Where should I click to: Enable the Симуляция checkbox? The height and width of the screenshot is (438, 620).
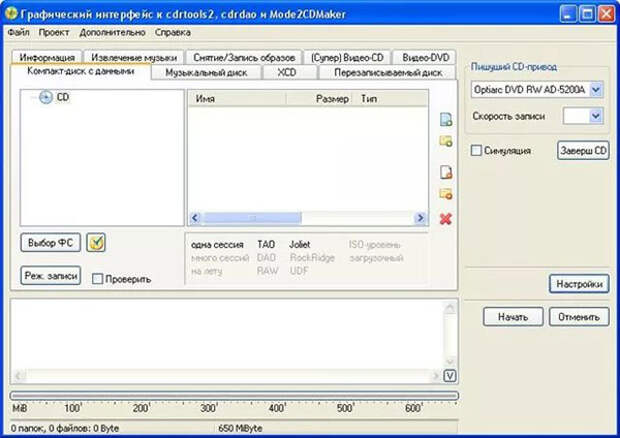476,151
